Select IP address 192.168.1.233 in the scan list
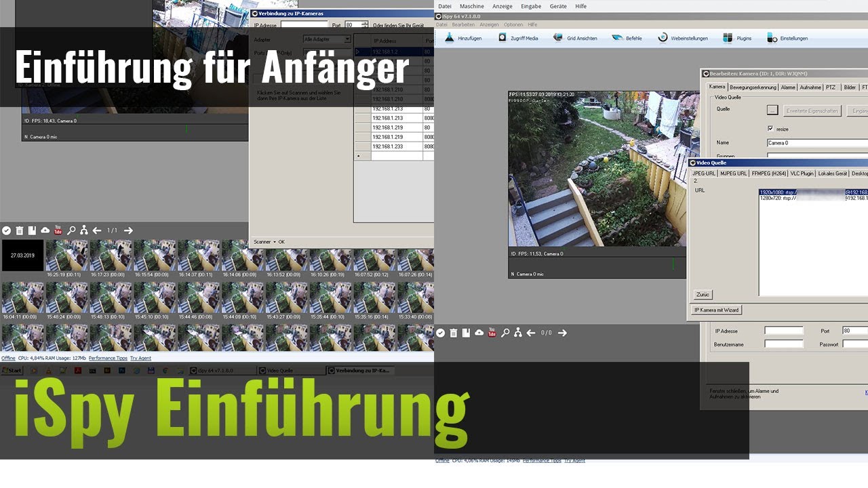The height and width of the screenshot is (488, 868). coord(397,146)
